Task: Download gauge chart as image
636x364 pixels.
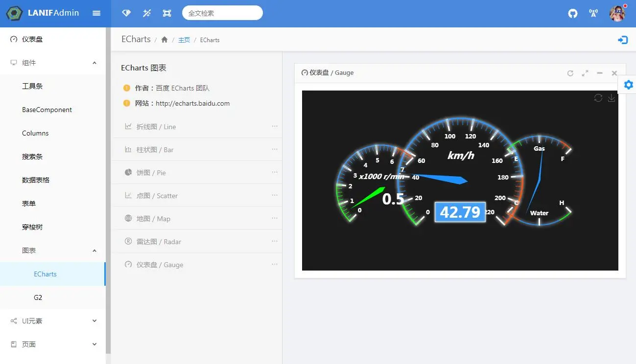Action: click(x=612, y=98)
